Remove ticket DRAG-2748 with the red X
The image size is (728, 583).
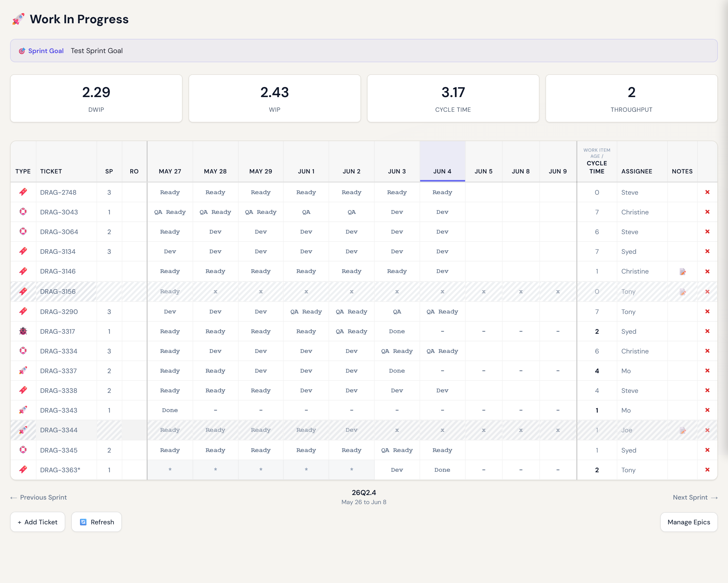707,192
